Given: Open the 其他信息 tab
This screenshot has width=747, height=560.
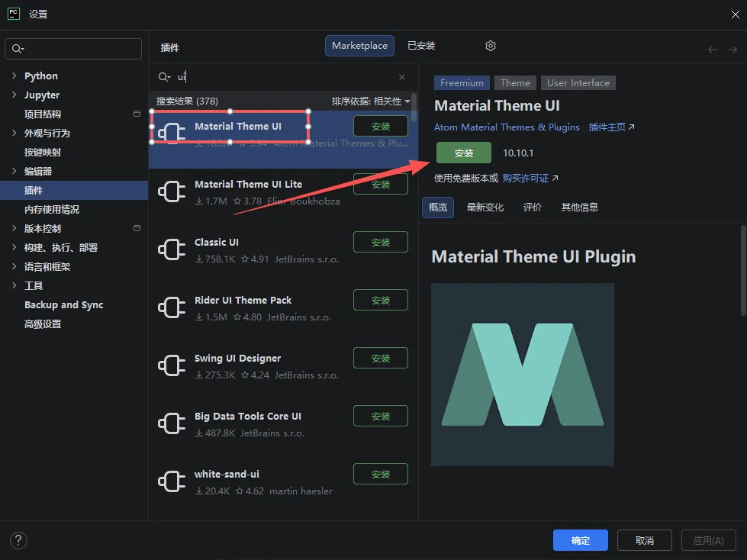Looking at the screenshot, I should (x=579, y=208).
